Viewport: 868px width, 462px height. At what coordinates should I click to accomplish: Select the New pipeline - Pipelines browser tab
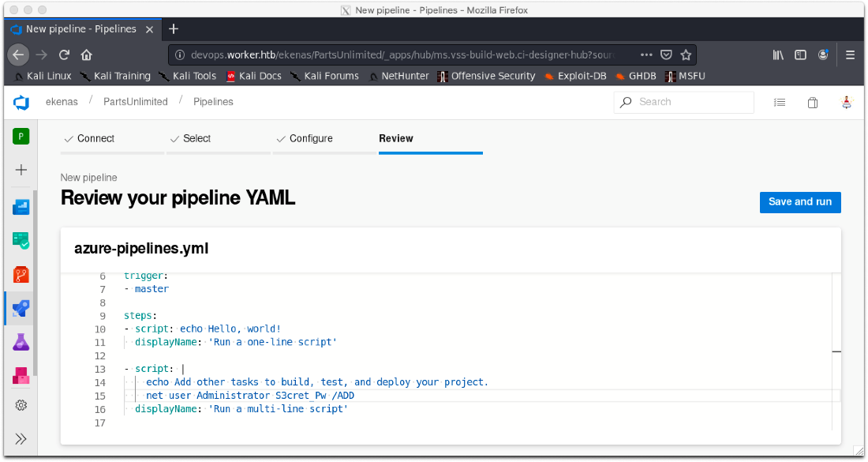point(83,29)
